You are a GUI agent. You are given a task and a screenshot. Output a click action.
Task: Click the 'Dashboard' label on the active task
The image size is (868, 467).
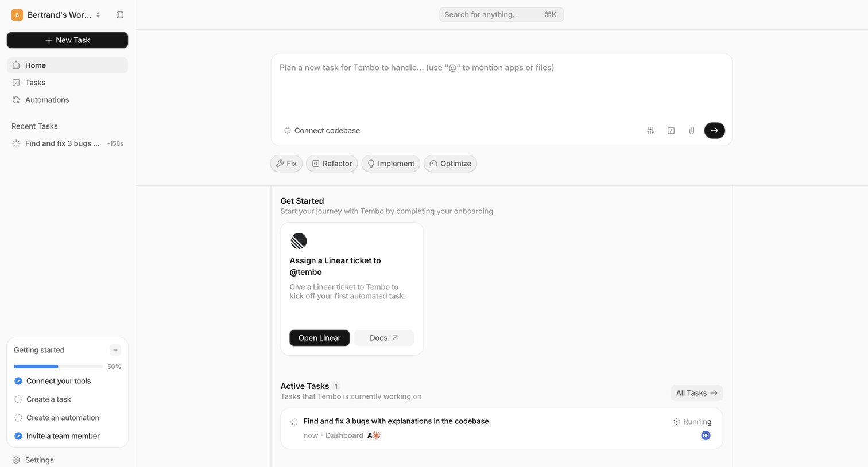[x=344, y=435]
